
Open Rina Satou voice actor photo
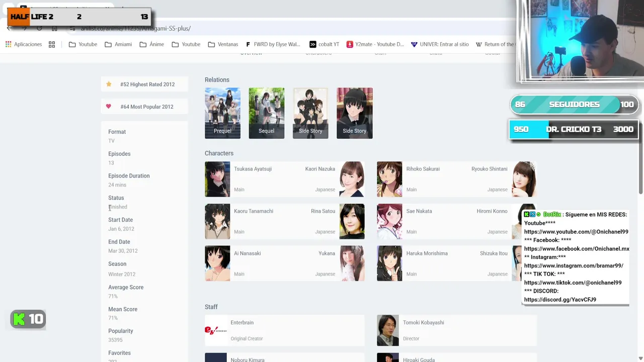[352, 221]
